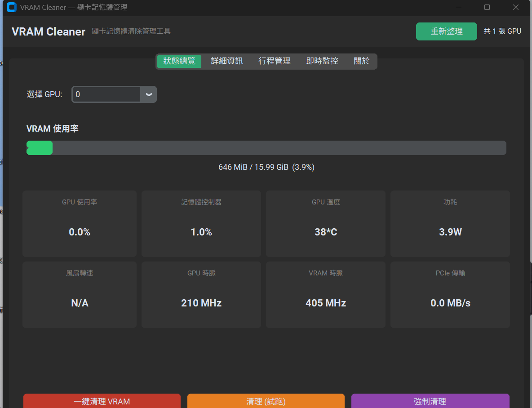The image size is (532, 408).
Task: Click the purple 強制清理 button
Action: pyautogui.click(x=430, y=401)
